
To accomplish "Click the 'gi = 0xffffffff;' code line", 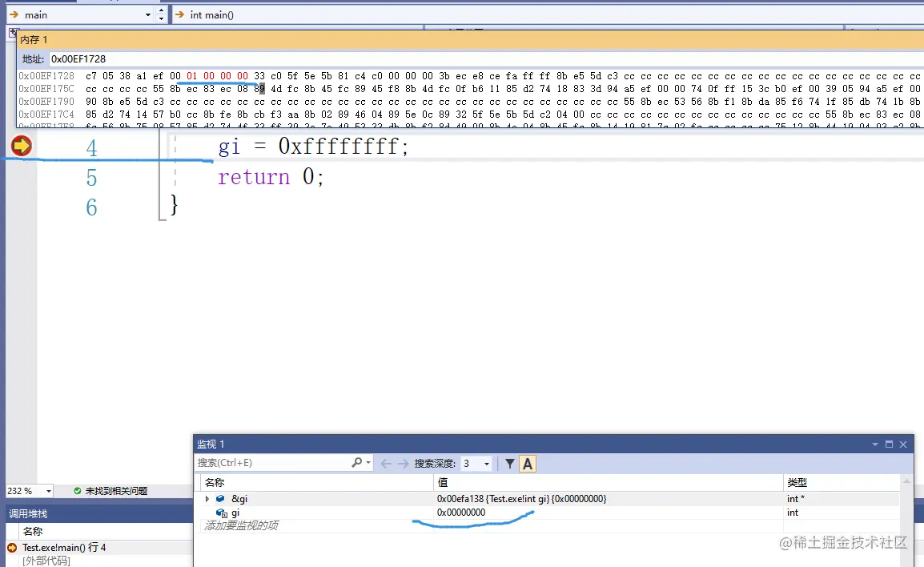I will 313,147.
